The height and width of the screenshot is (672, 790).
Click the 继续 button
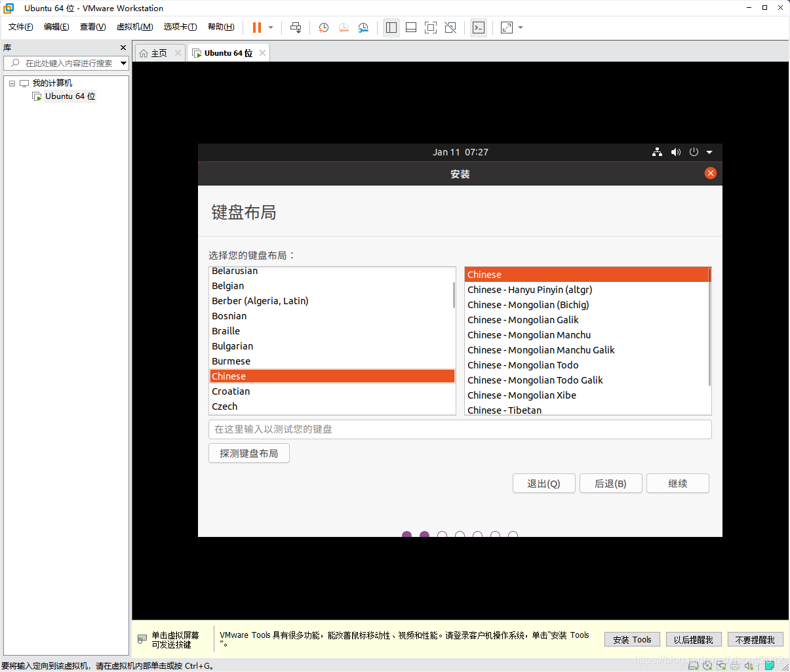click(678, 484)
